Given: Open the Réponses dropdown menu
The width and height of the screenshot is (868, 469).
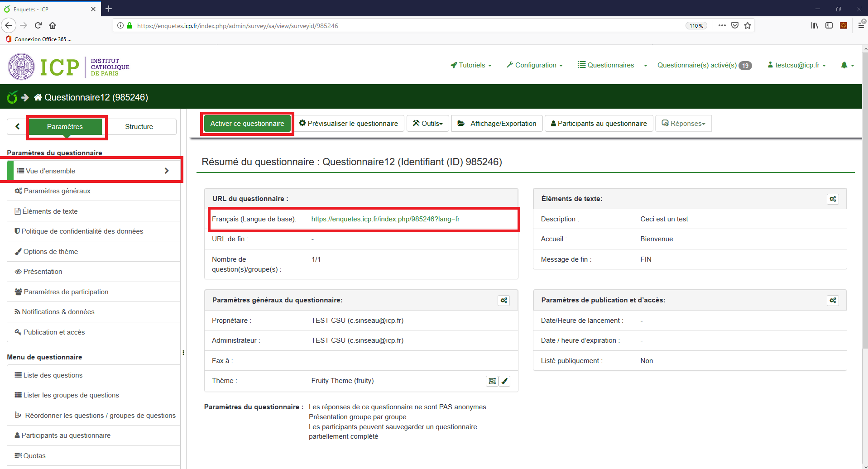Looking at the screenshot, I should (683, 124).
